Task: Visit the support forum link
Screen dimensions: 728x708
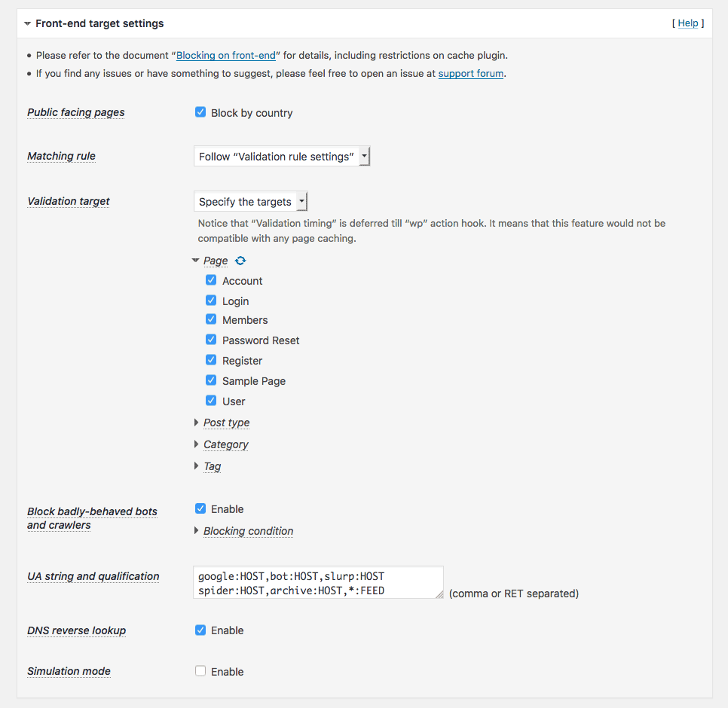Action: pyautogui.click(x=471, y=74)
